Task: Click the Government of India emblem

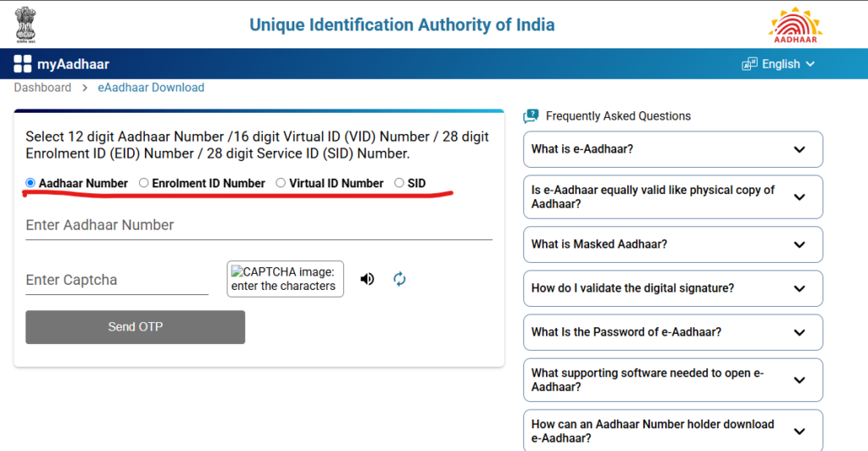Action: pyautogui.click(x=25, y=25)
